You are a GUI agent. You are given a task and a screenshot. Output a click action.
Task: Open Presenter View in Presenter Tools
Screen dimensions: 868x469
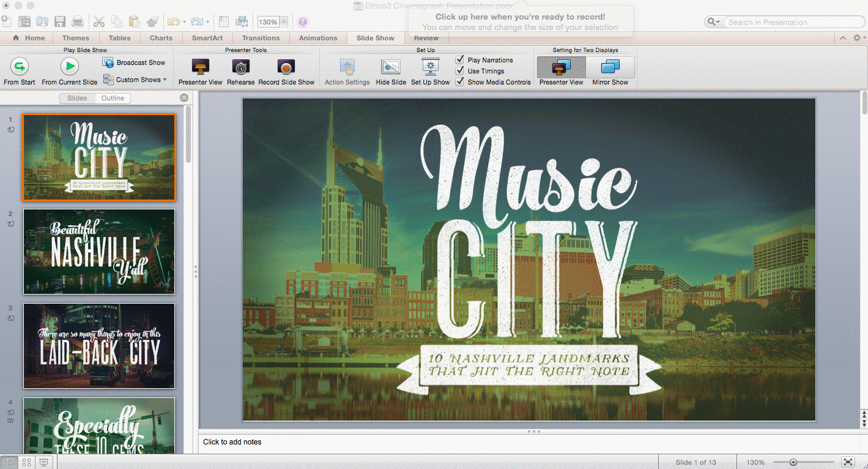click(x=201, y=72)
